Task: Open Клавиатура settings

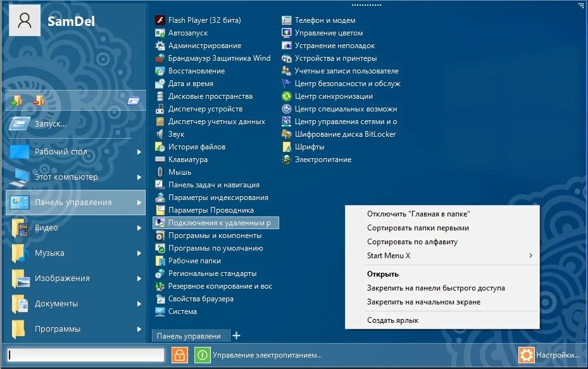Action: point(181,159)
